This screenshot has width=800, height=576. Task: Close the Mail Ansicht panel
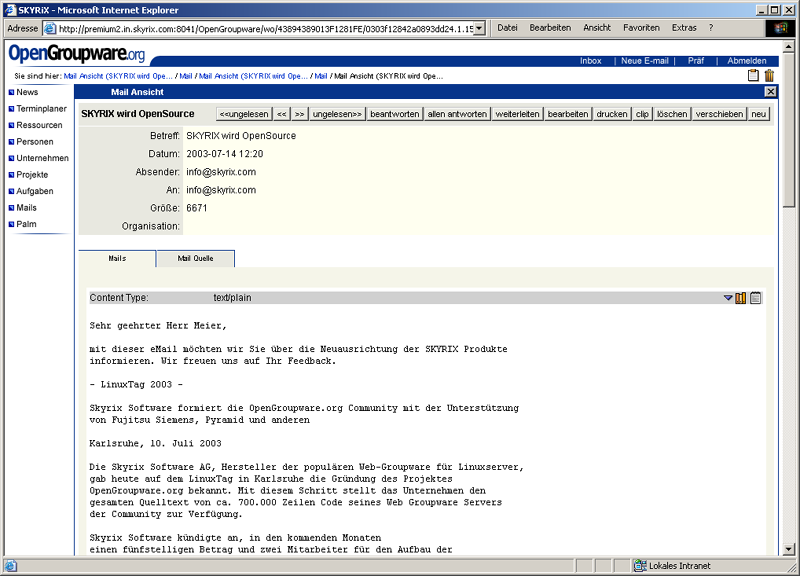(x=770, y=92)
